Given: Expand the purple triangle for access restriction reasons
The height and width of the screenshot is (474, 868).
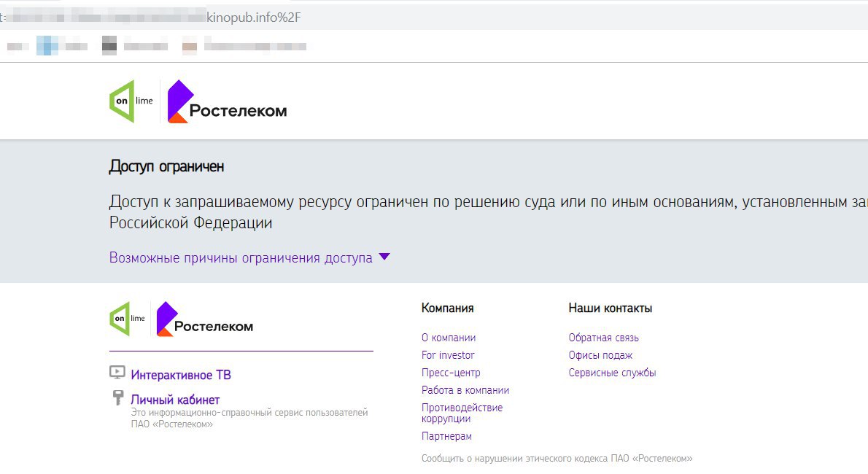Looking at the screenshot, I should coord(384,257).
